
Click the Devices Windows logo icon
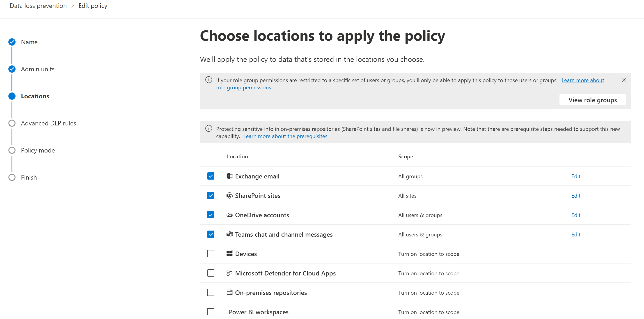point(229,254)
